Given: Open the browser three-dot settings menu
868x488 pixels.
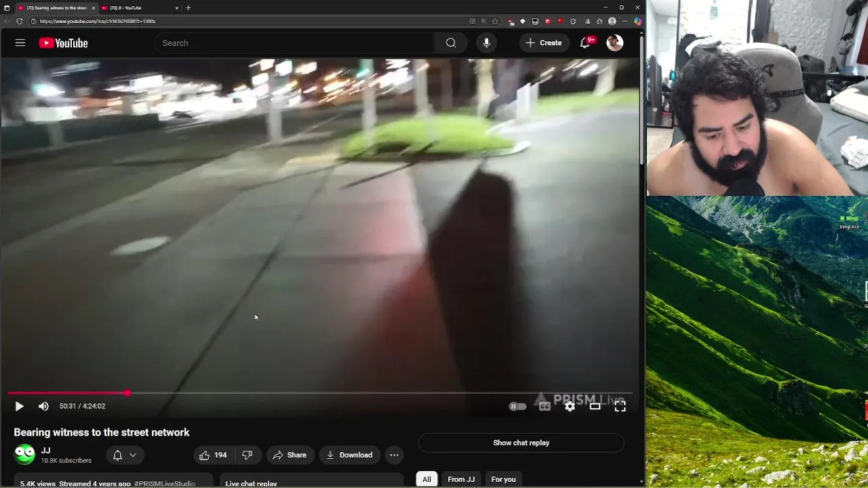Looking at the screenshot, I should click(625, 21).
